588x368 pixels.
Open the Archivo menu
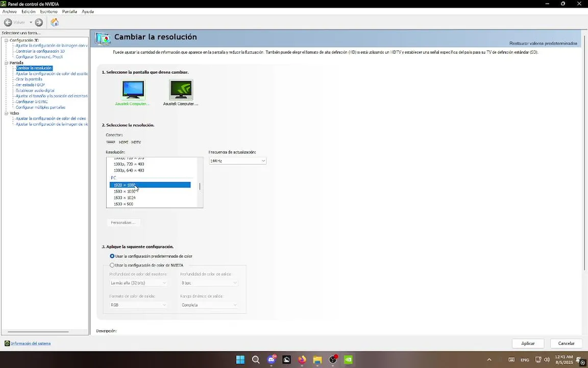click(x=9, y=12)
